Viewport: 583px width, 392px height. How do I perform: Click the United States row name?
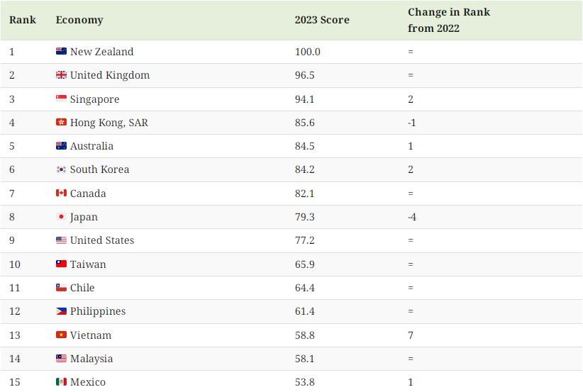coord(102,240)
